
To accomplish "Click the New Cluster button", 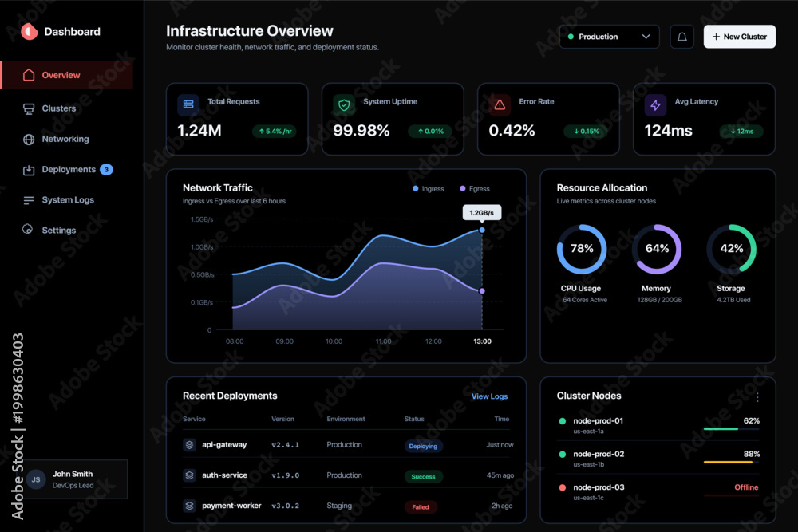I will (740, 37).
